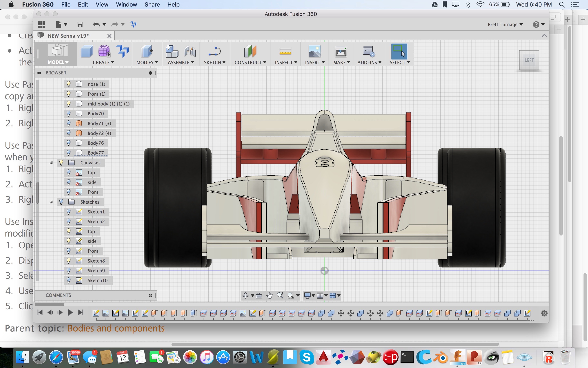Step timeline back one feature
Image resolution: width=588 pixels, height=368 pixels.
[x=50, y=313]
